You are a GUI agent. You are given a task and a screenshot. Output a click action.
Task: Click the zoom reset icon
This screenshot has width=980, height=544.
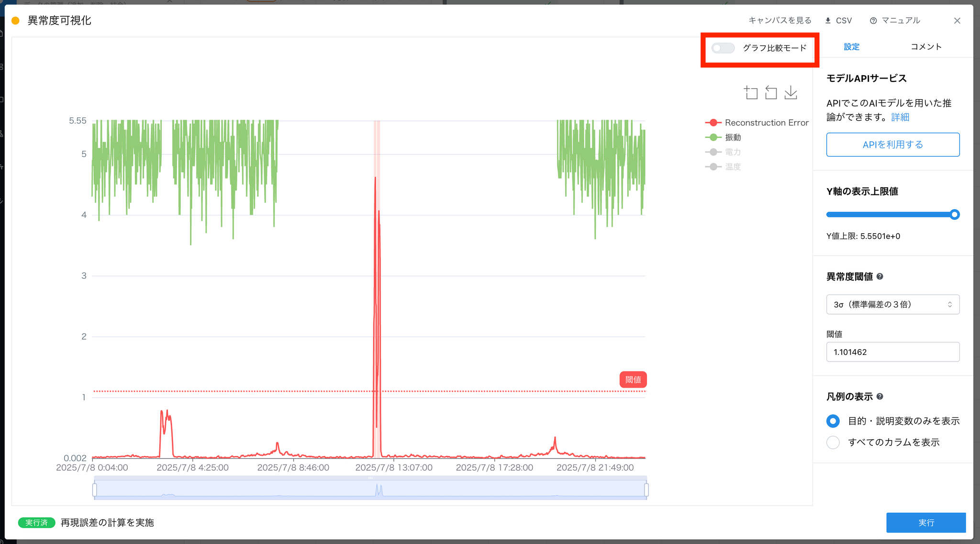(x=771, y=92)
